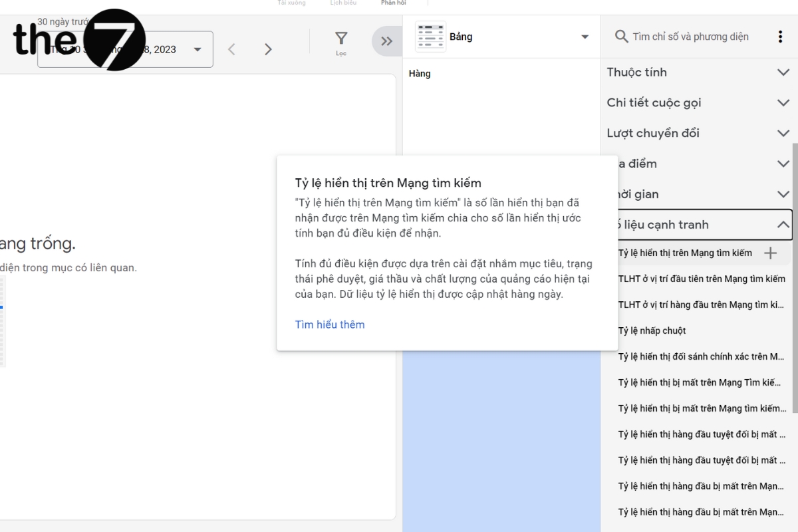Open the Bảng chart type dropdown

coord(585,37)
